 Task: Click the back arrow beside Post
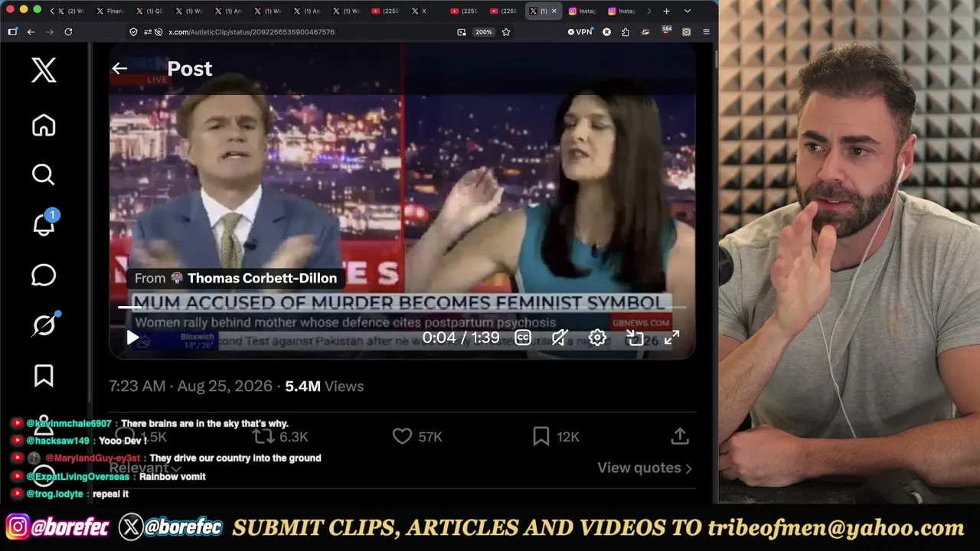pos(119,69)
